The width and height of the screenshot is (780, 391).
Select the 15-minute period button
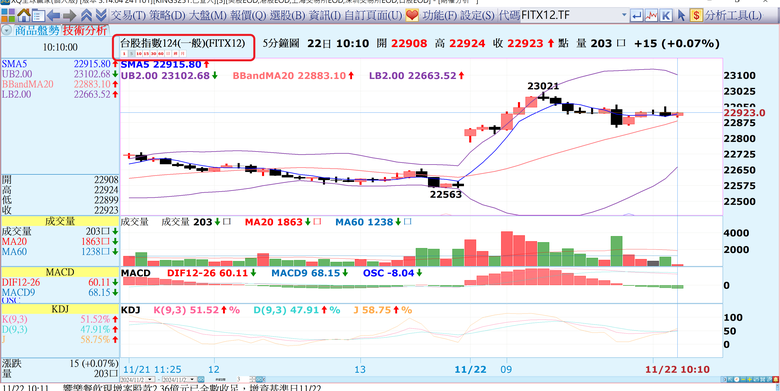pos(146,54)
